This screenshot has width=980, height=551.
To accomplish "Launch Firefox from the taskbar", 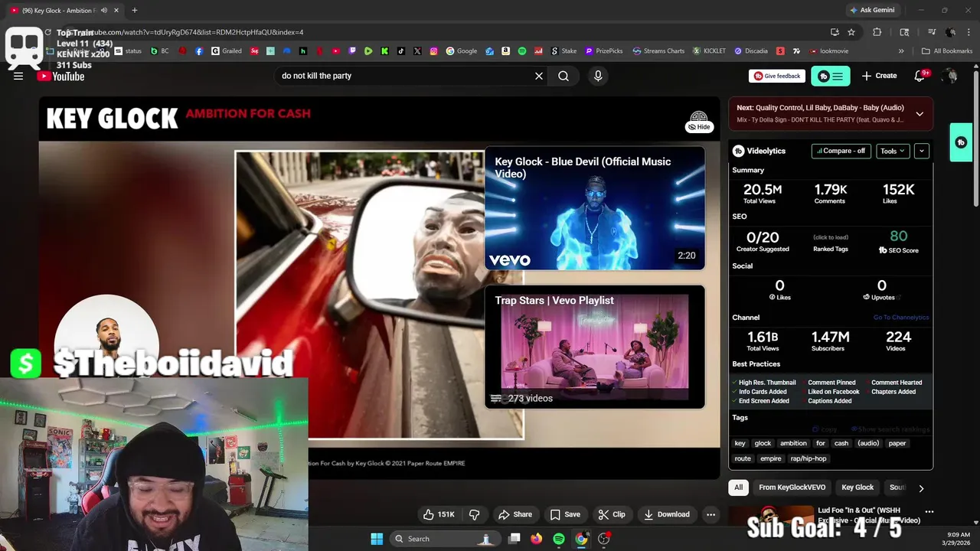I will (x=537, y=539).
